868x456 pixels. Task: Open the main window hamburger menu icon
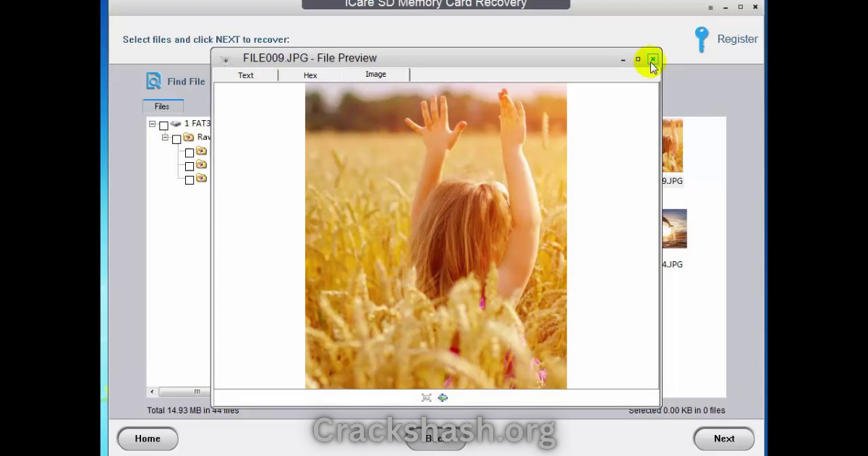click(x=711, y=7)
